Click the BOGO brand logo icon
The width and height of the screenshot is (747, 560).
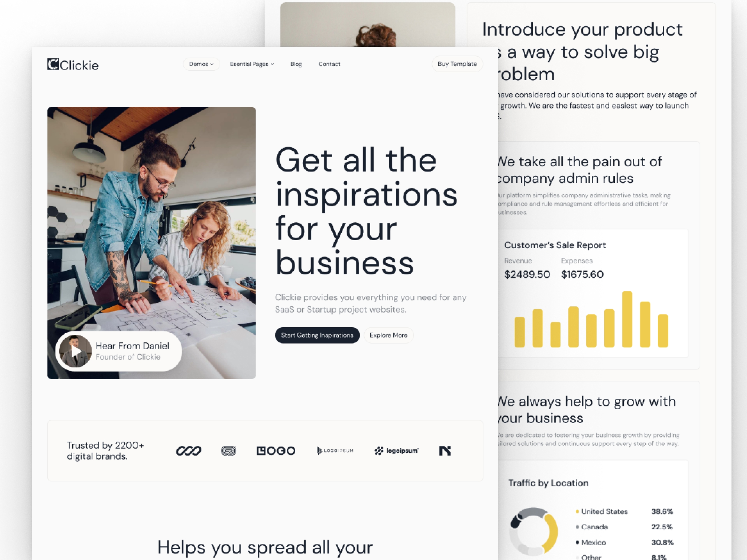pos(276,450)
